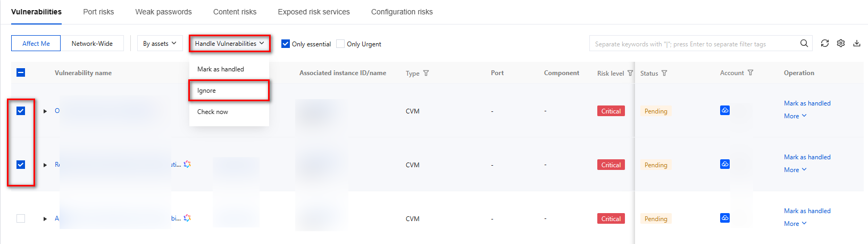868x244 pixels.
Task: Select Ignore from the dropdown menu
Action: click(207, 91)
